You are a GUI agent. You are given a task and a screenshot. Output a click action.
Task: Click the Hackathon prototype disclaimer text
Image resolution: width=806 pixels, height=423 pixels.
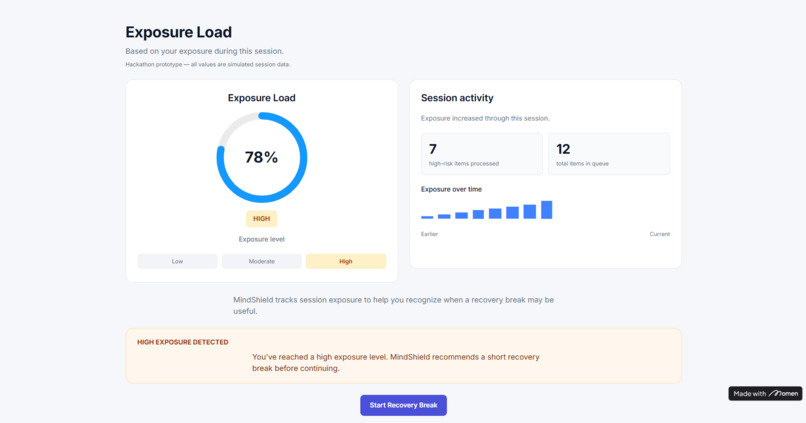208,64
